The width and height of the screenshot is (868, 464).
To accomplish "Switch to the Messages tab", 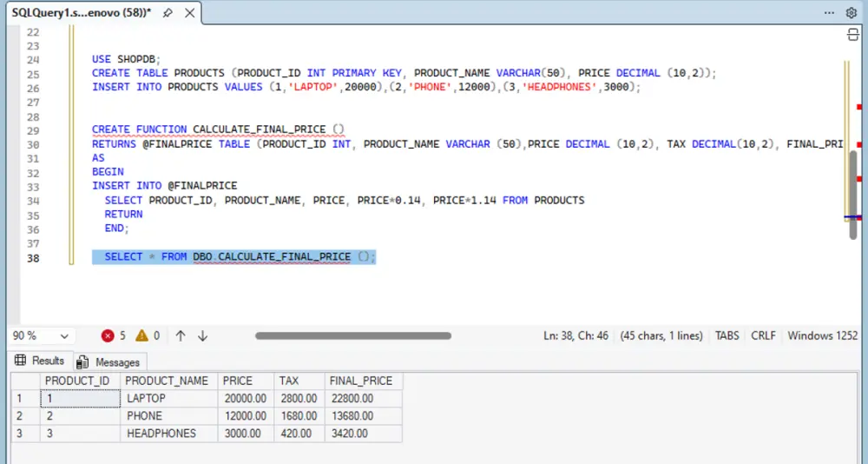I will tap(108, 362).
